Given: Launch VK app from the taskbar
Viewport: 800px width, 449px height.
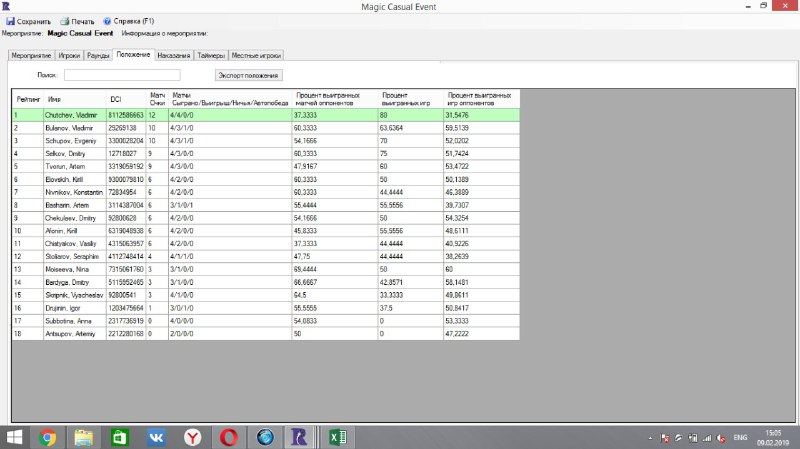Looking at the screenshot, I should coord(155,437).
